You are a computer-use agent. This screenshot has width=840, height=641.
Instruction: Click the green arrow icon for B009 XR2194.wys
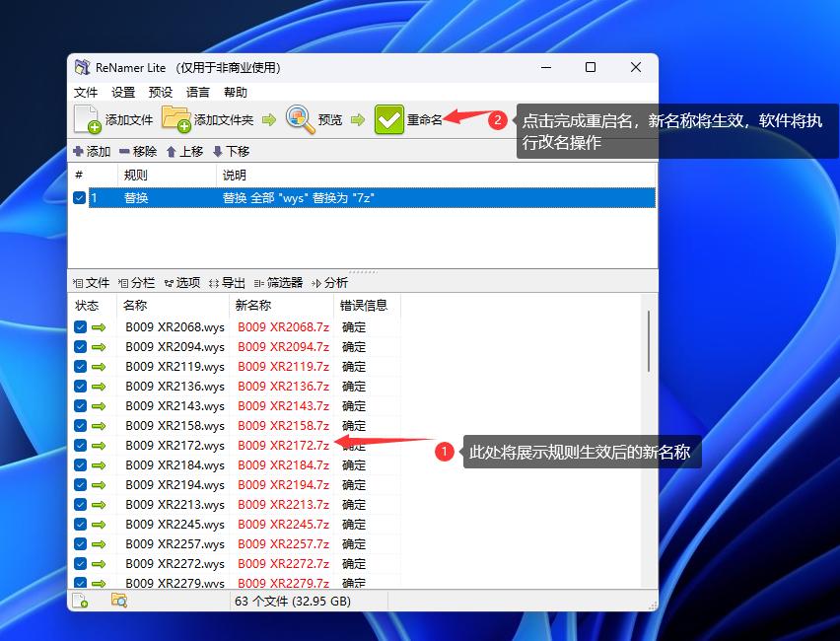point(99,485)
